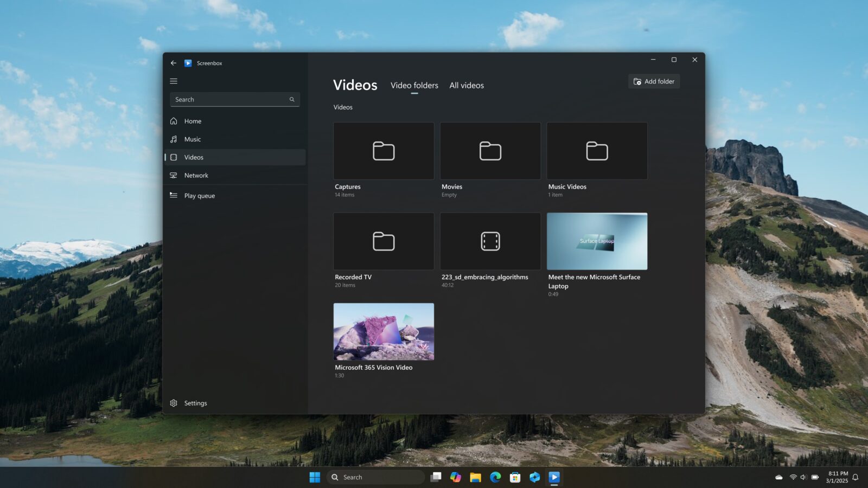This screenshot has width=868, height=488.
Task: Toggle the hamburger navigation menu
Action: [174, 81]
